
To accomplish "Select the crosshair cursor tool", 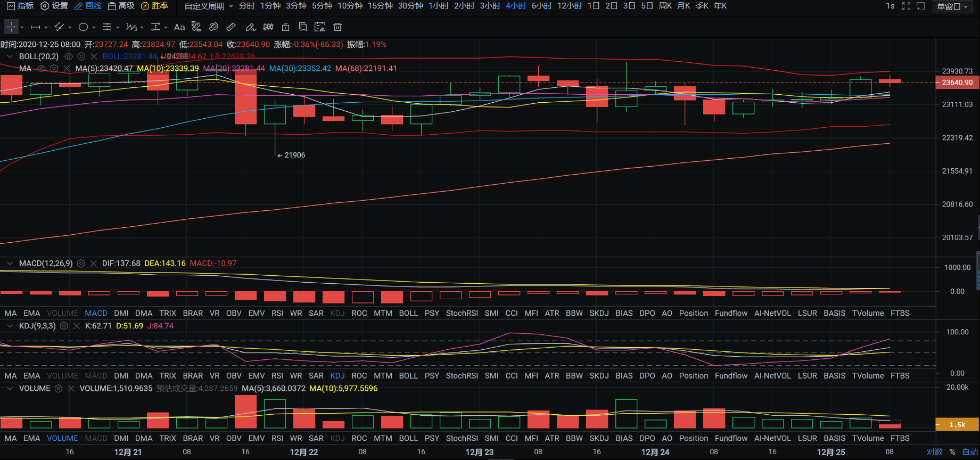I will [11, 27].
